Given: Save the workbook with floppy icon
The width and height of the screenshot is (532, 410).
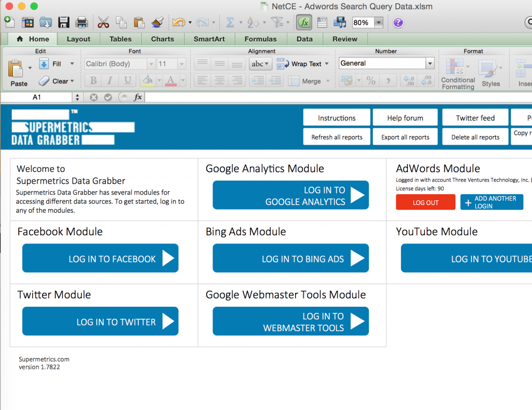Looking at the screenshot, I should coord(63,23).
